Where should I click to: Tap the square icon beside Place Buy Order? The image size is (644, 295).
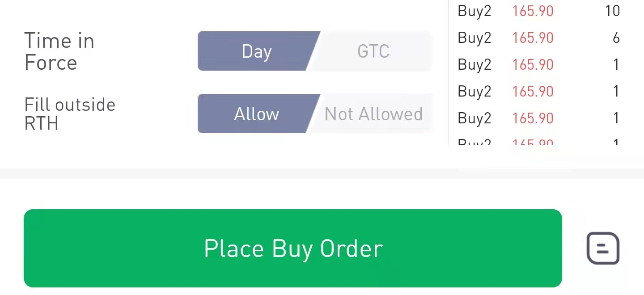coord(602,248)
